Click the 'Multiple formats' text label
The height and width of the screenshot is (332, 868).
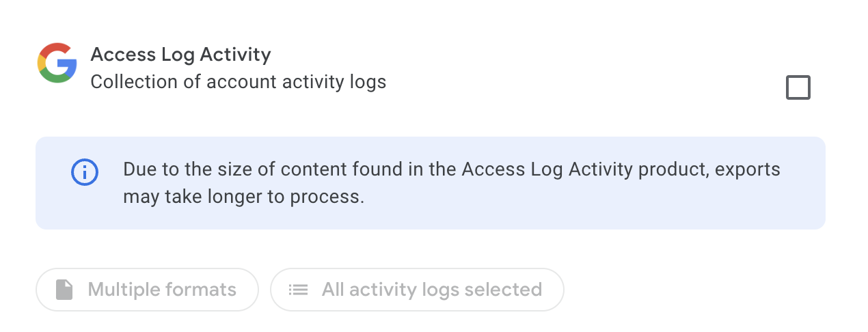(162, 290)
